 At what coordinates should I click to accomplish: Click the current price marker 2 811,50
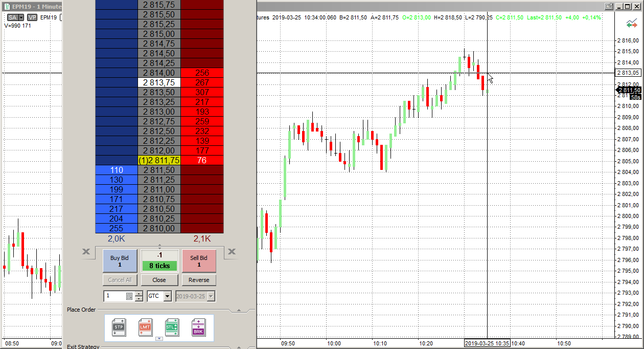(x=629, y=90)
